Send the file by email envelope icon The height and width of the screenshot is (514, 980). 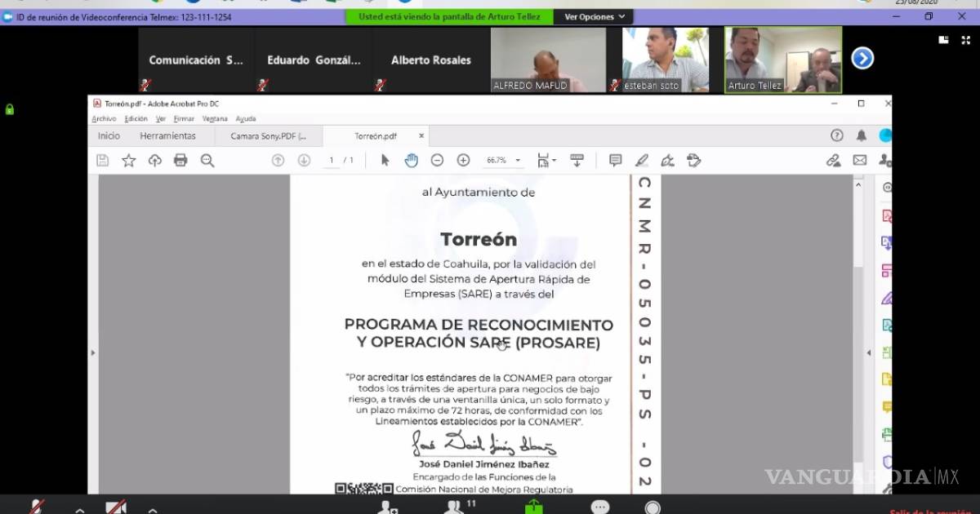coord(859,161)
